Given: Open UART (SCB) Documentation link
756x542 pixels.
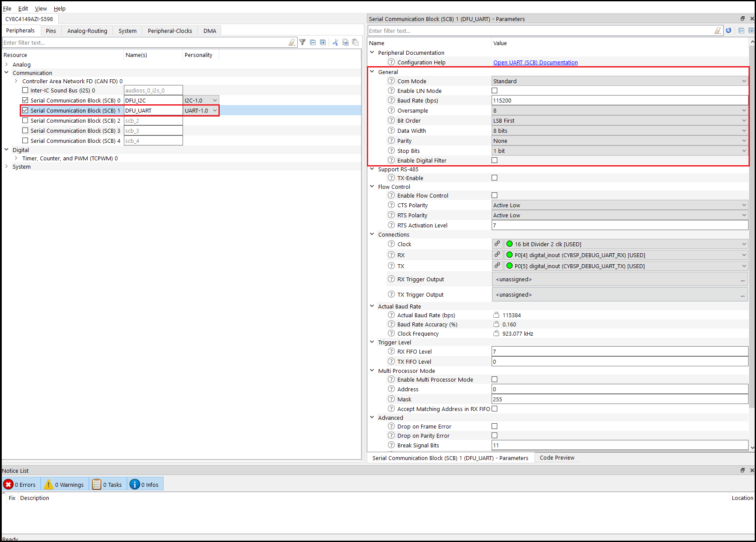Looking at the screenshot, I should (535, 62).
